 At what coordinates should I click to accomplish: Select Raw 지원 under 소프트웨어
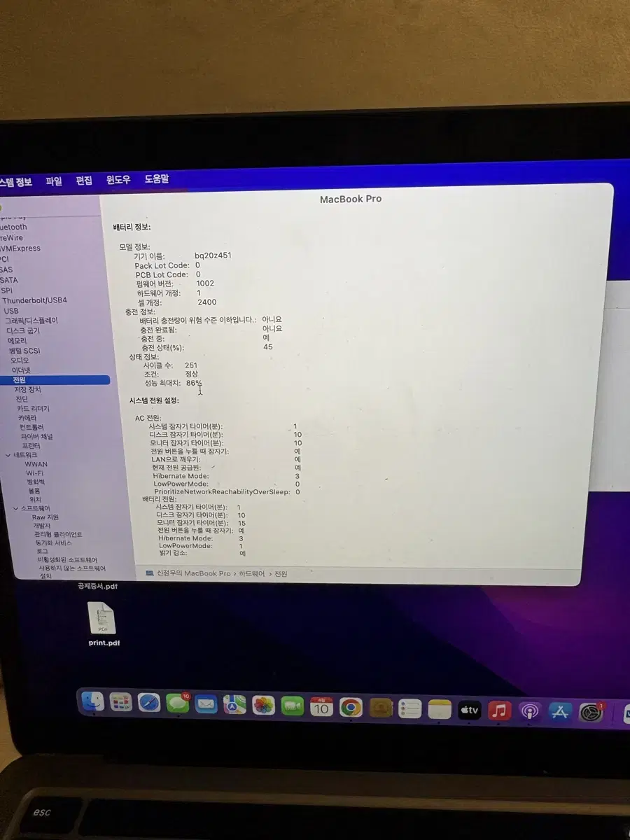pyautogui.click(x=45, y=517)
